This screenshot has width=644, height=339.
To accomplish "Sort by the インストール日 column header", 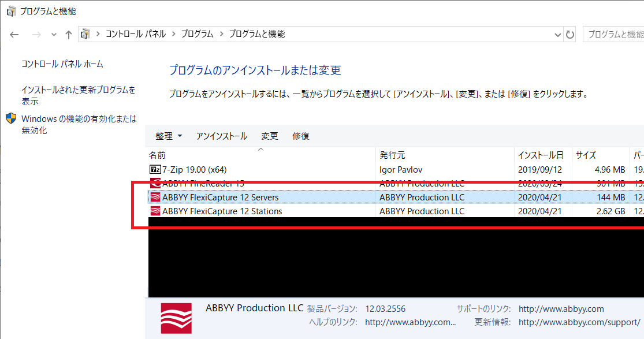I will click(543, 155).
